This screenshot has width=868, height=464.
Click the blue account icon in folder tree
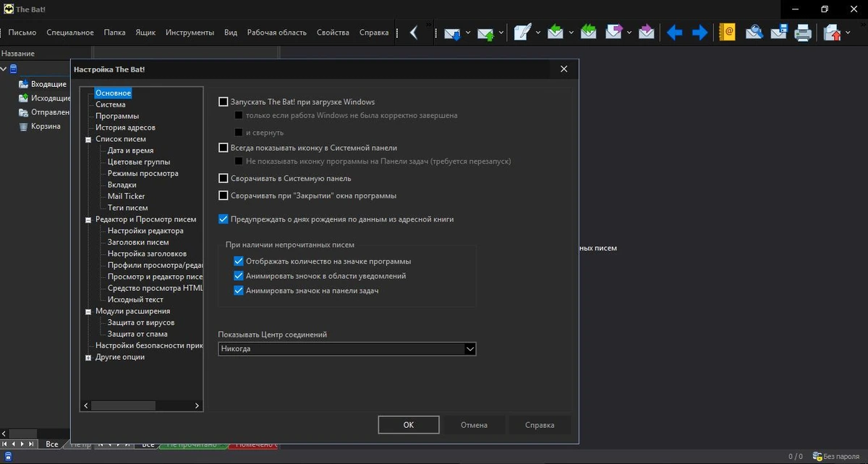[x=13, y=69]
